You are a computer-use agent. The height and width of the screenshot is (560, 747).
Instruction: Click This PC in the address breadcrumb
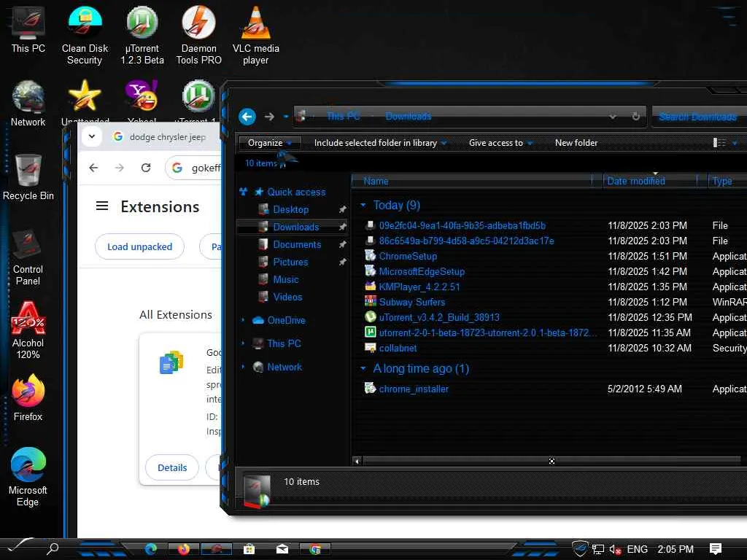pos(343,117)
